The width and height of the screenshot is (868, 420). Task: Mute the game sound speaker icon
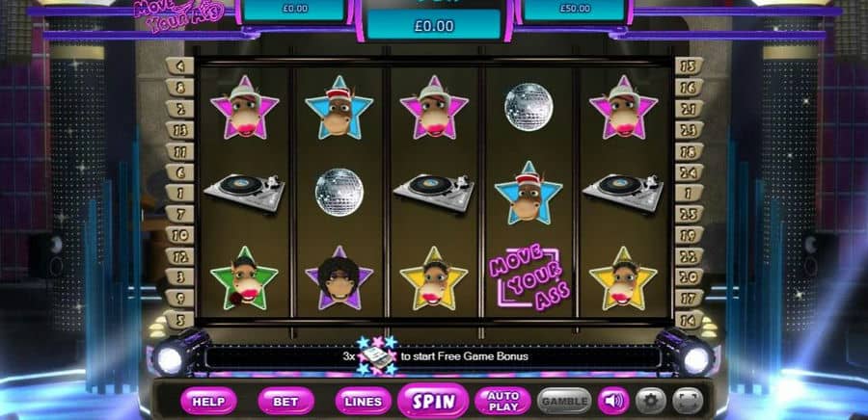tap(612, 401)
